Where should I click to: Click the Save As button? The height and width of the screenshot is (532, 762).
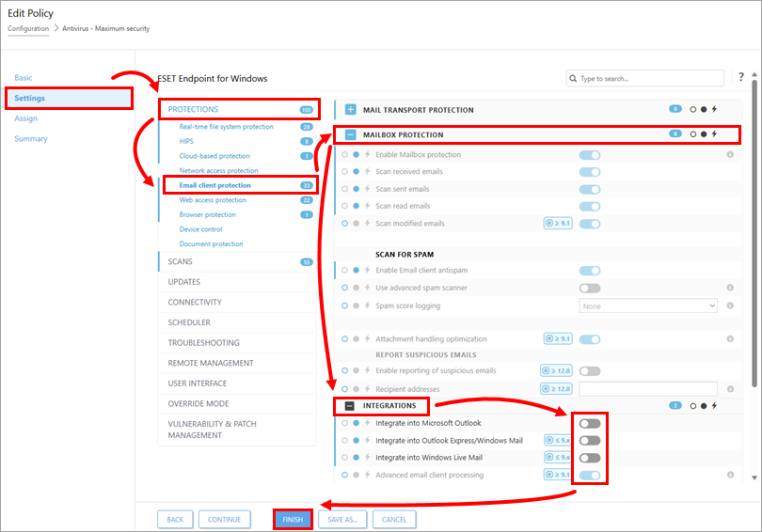click(x=342, y=520)
